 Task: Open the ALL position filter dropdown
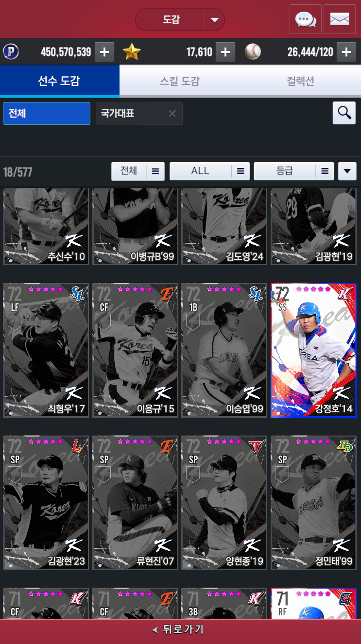tap(209, 171)
